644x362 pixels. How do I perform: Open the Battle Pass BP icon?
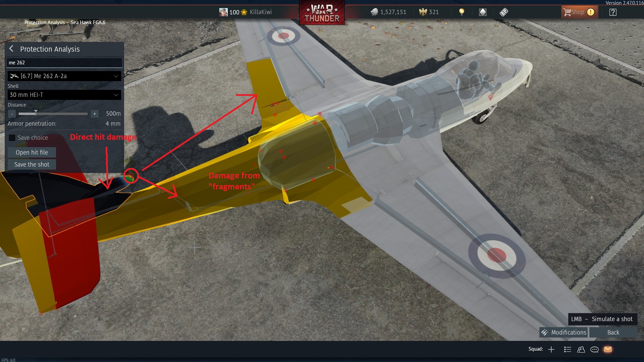[x=504, y=12]
